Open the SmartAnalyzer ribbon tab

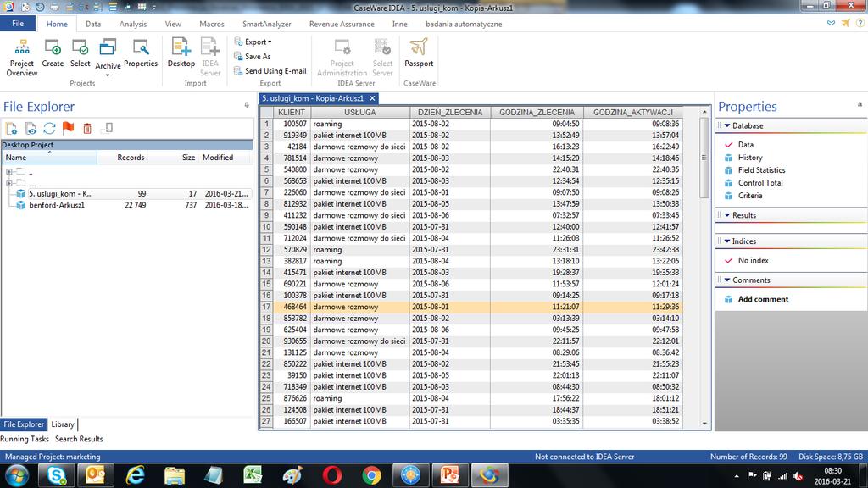coord(267,24)
